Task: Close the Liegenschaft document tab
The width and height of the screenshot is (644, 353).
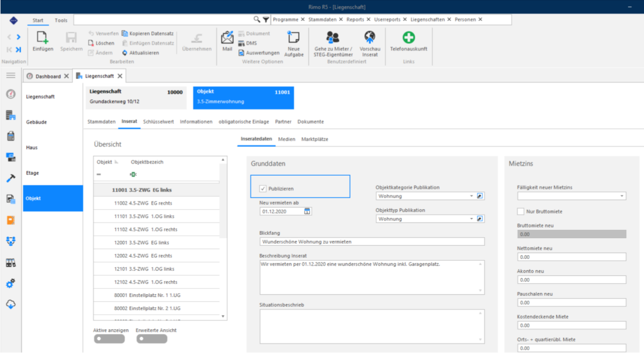Action: (120, 76)
